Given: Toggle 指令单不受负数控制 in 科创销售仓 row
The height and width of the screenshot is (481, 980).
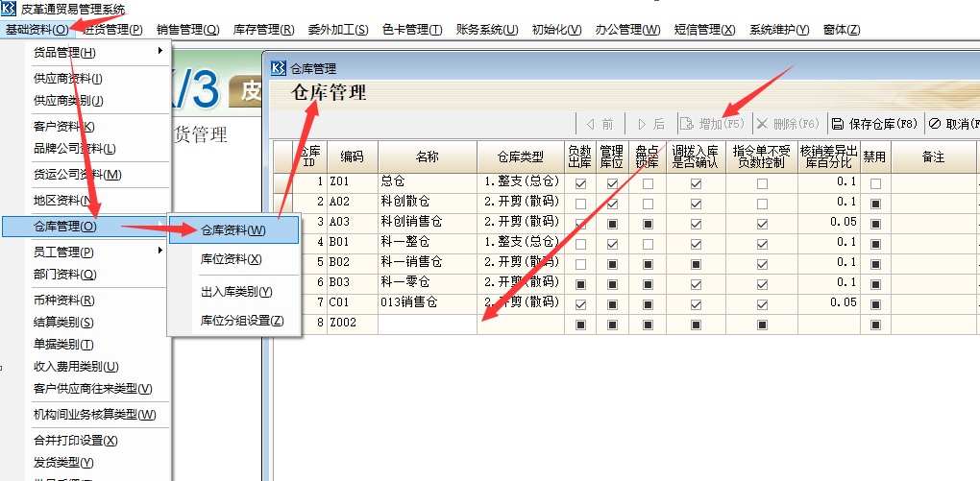Looking at the screenshot, I should click(762, 224).
